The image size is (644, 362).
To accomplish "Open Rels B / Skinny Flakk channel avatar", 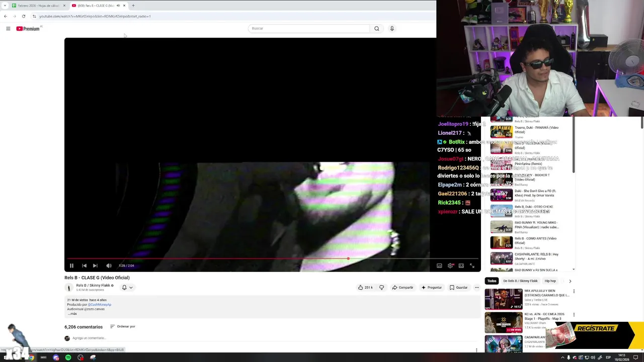I will point(69,288).
